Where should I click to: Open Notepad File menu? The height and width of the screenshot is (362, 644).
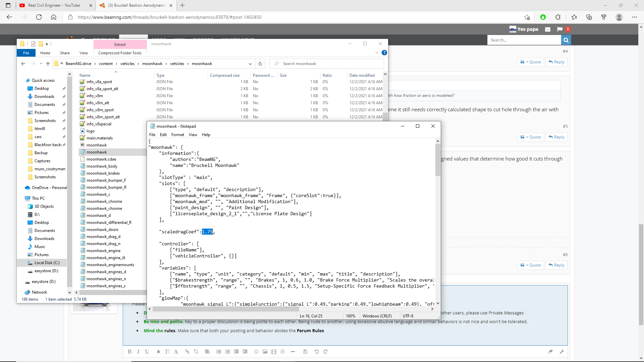tap(152, 135)
